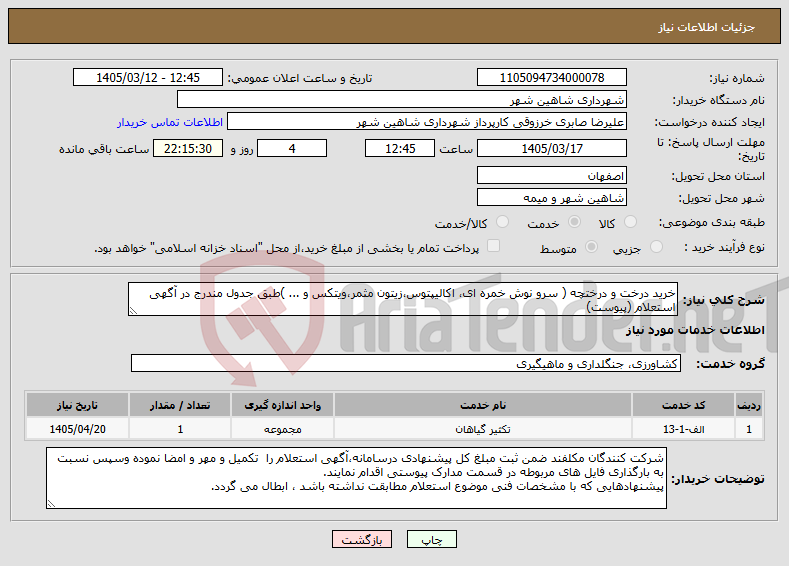The image size is (789, 566).
Task: Click the buyer organization name field
Action: 402,100
